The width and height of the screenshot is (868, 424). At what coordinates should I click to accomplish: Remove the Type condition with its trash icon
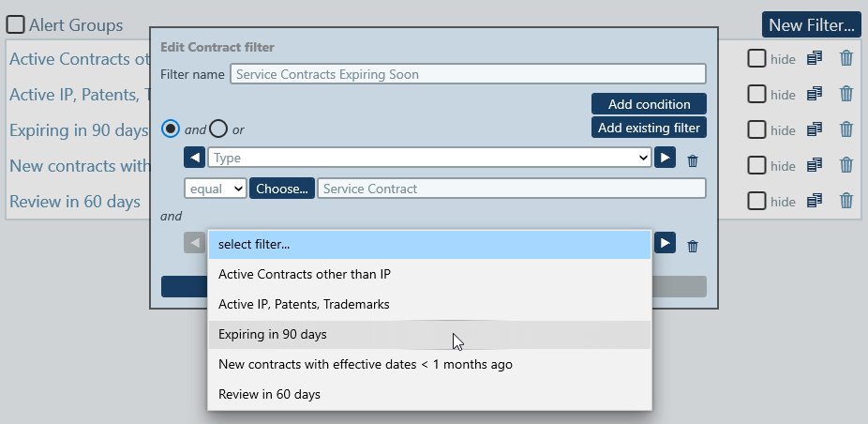693,160
